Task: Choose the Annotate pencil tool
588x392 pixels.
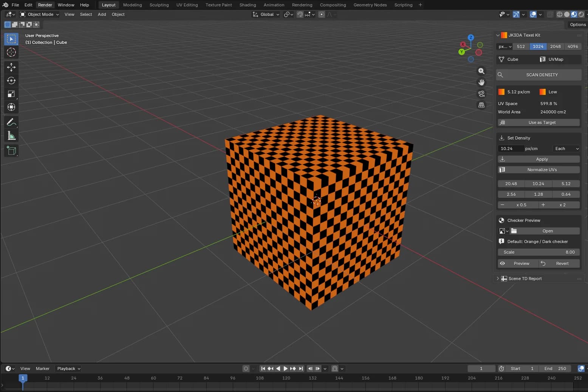Action: click(x=11, y=122)
